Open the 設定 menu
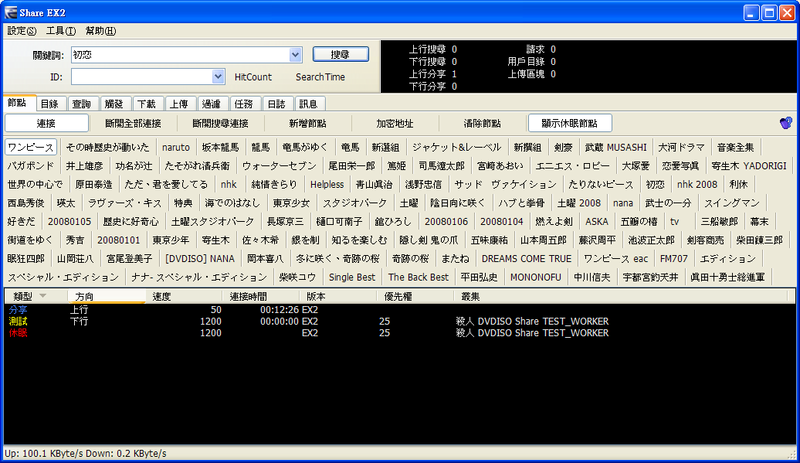Image resolution: width=800 pixels, height=463 pixels. tap(21, 31)
